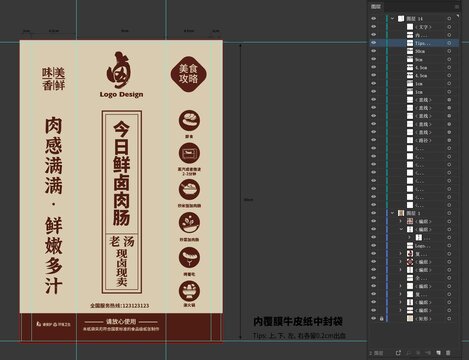Click target circle of Logo row
This screenshot has width=469, height=360.
449,246
